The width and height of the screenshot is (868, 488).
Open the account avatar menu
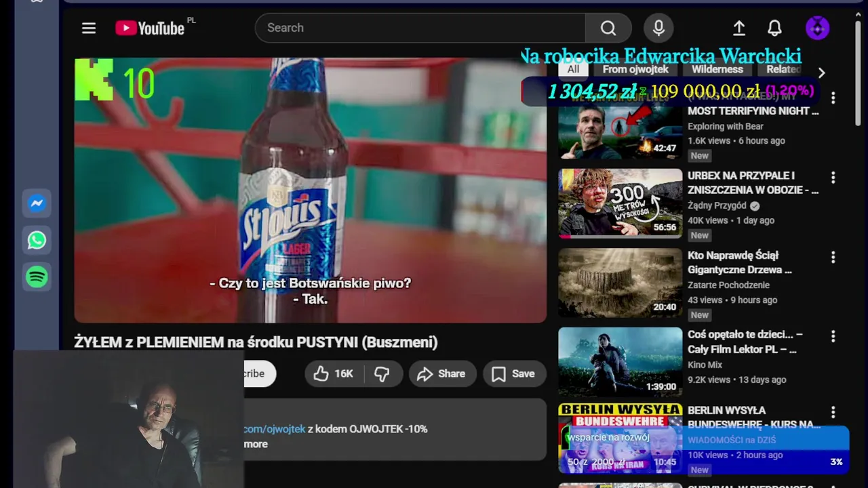pos(817,28)
